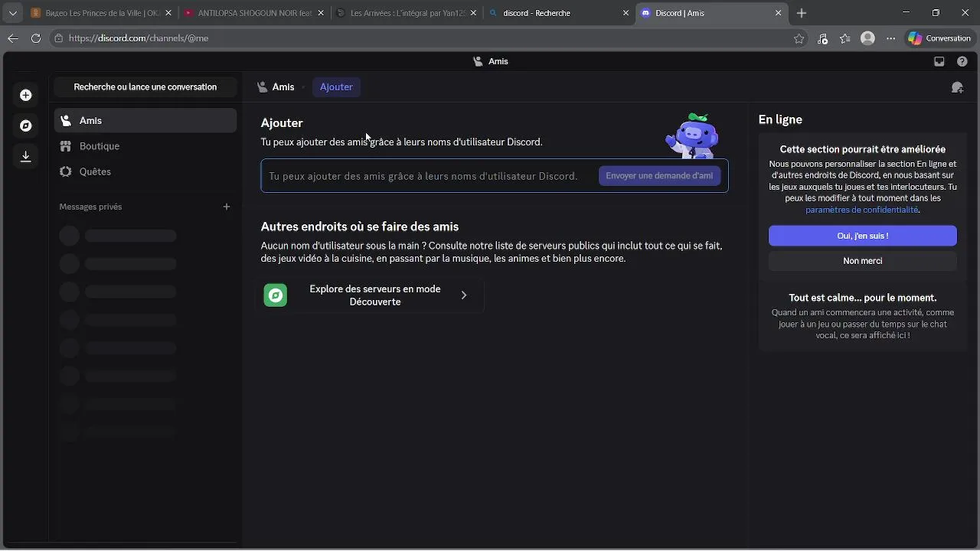
Task: Click the Ajouter section heading
Action: (282, 122)
